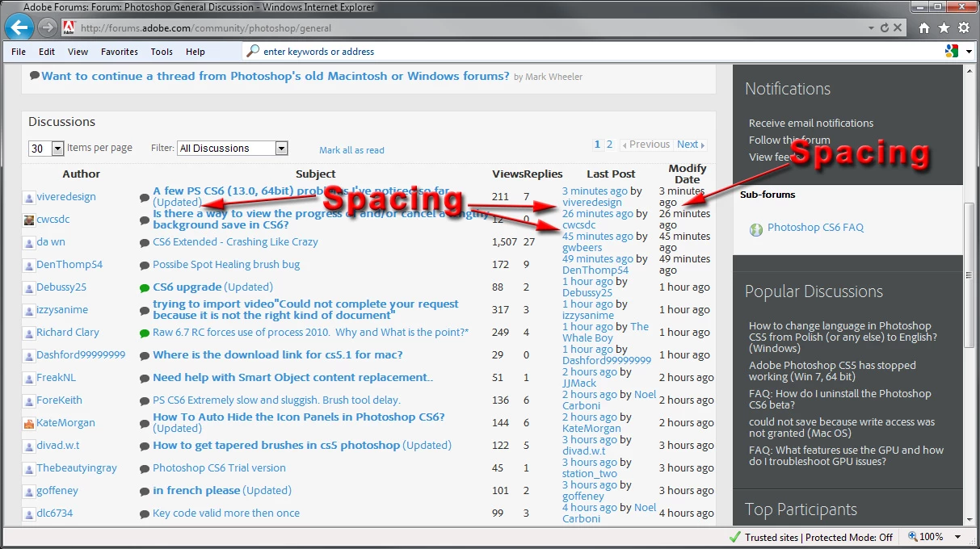The image size is (980, 549).
Task: Click the green Trusted sites checkmark icon
Action: (735, 537)
